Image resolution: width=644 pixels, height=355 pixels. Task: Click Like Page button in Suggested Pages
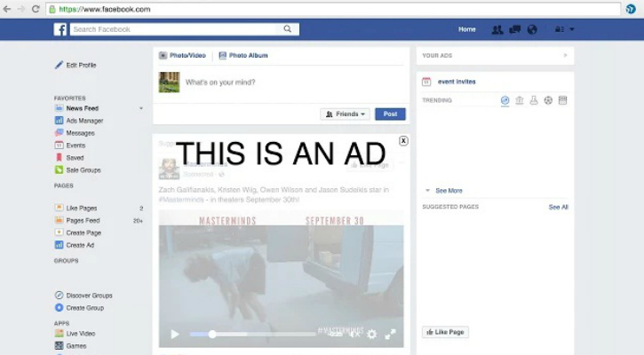(445, 332)
